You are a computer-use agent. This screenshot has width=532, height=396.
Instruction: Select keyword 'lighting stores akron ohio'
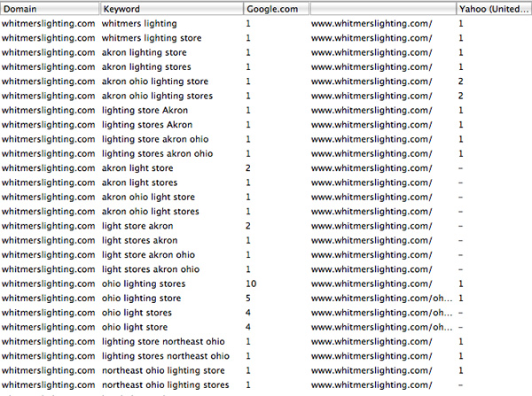coord(158,154)
